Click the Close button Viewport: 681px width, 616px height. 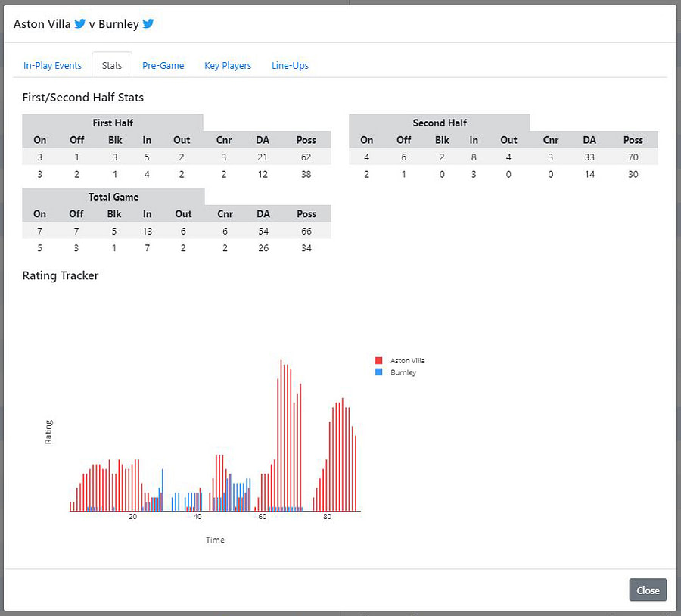click(648, 590)
